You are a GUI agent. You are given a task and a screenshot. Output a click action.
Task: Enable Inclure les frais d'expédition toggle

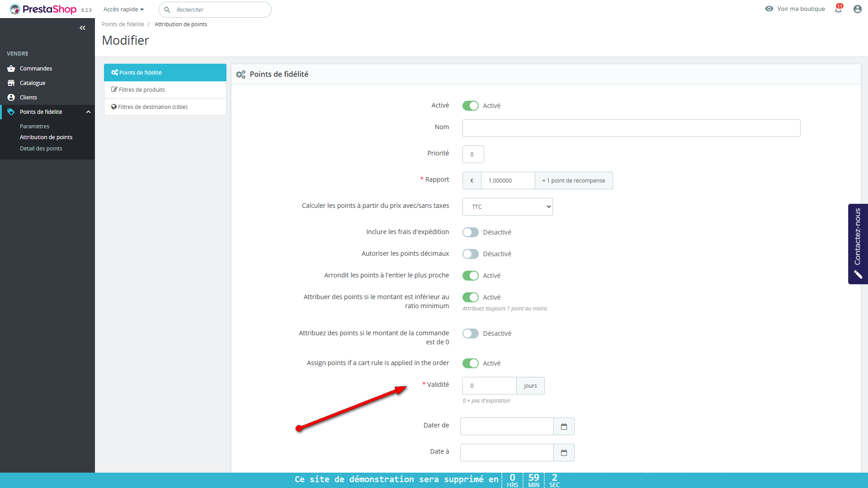(x=470, y=232)
